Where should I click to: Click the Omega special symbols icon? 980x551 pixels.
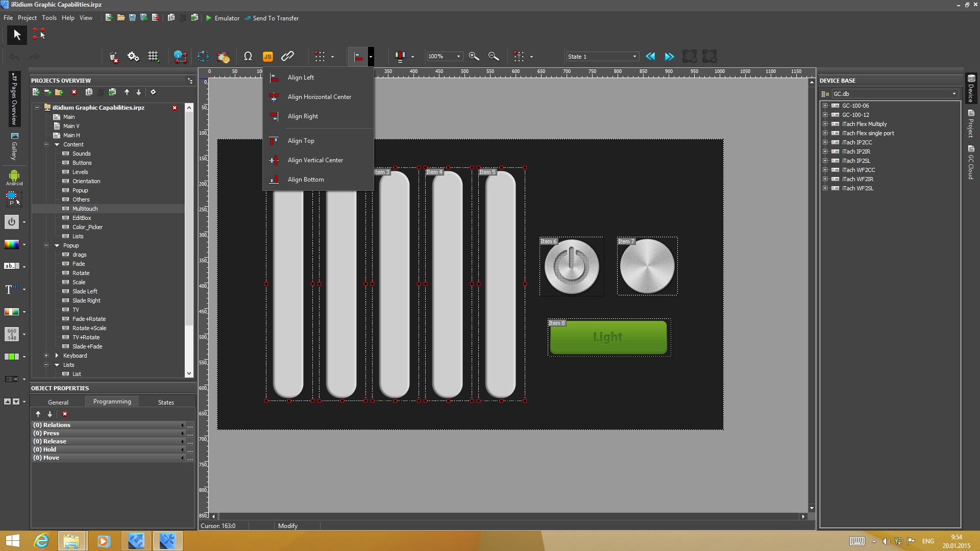coord(248,57)
